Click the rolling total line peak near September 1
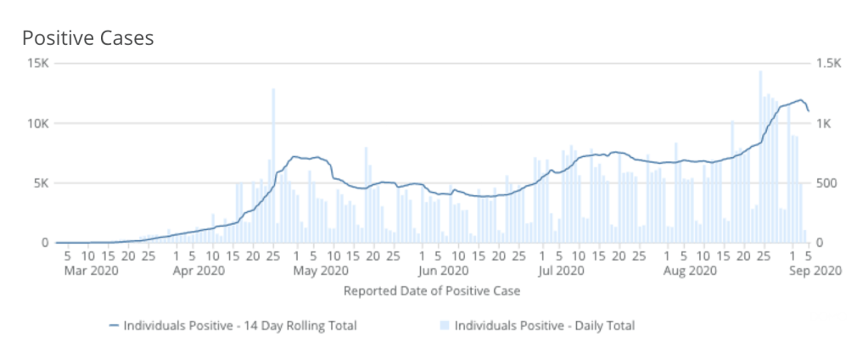 pyautogui.click(x=799, y=100)
